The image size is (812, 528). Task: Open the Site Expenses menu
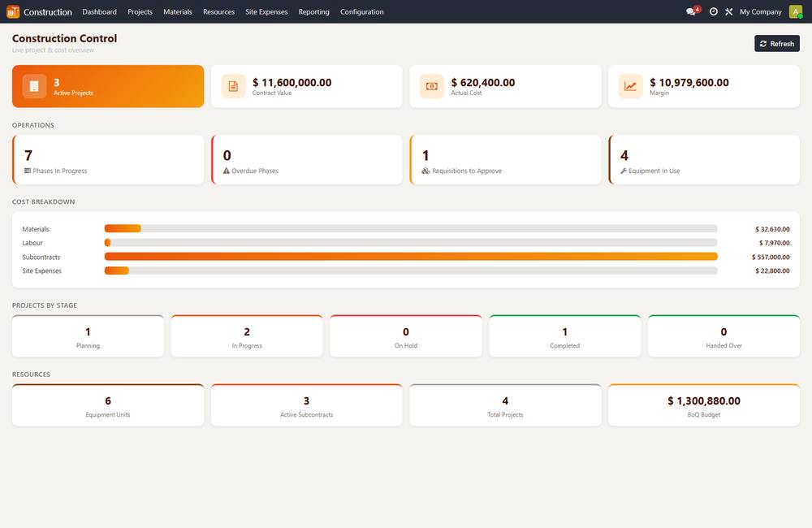(x=266, y=11)
